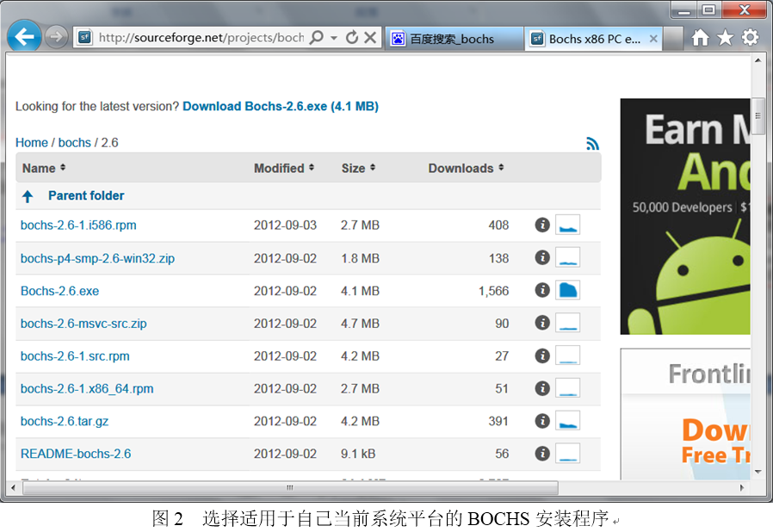
Task: View download stats chart for bochs-2.6-1.src.rpm
Action: [x=567, y=356]
